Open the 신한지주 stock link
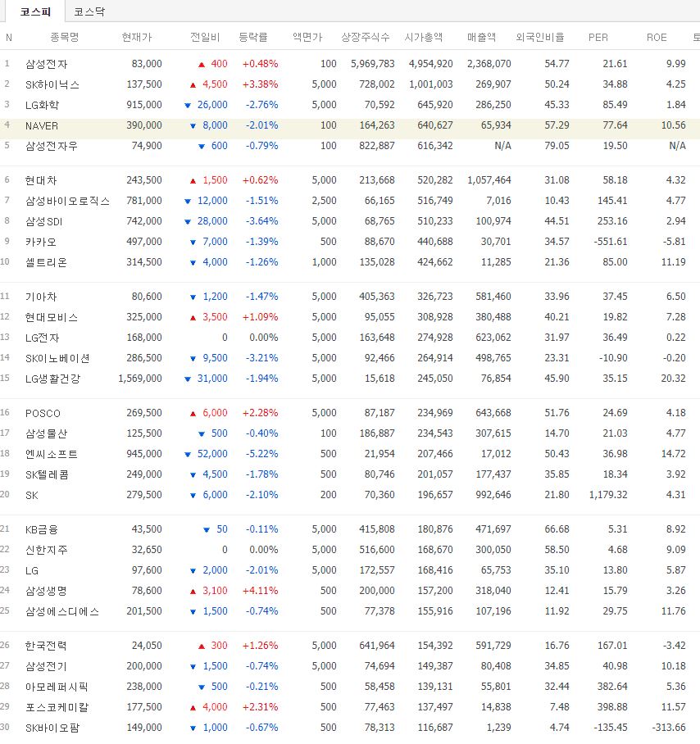Image resolution: width=700 pixels, height=744 pixels. [x=47, y=550]
